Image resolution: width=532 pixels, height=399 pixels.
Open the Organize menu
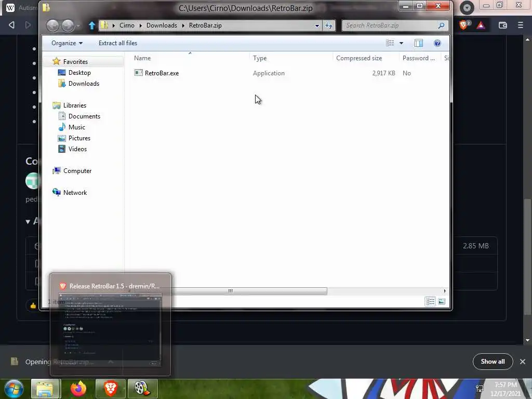point(67,43)
